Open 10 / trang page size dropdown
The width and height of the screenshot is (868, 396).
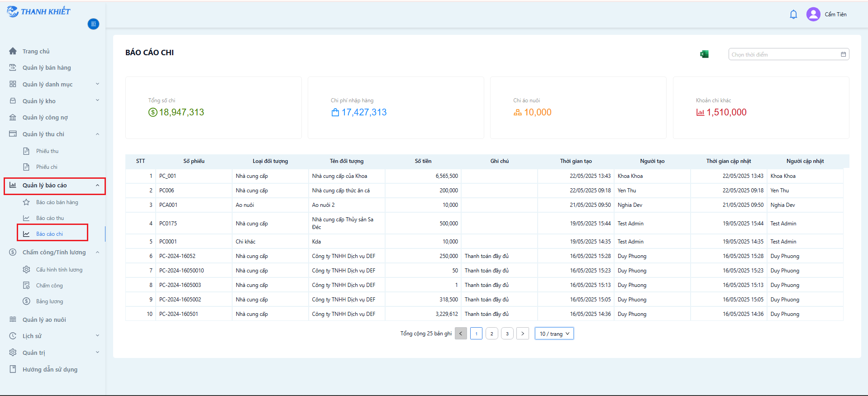[x=554, y=334]
